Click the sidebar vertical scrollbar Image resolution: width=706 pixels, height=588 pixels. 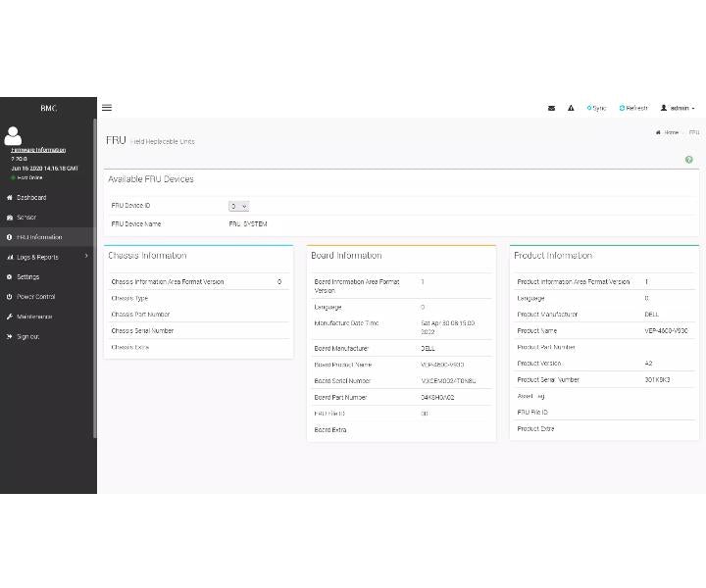[x=94, y=278]
